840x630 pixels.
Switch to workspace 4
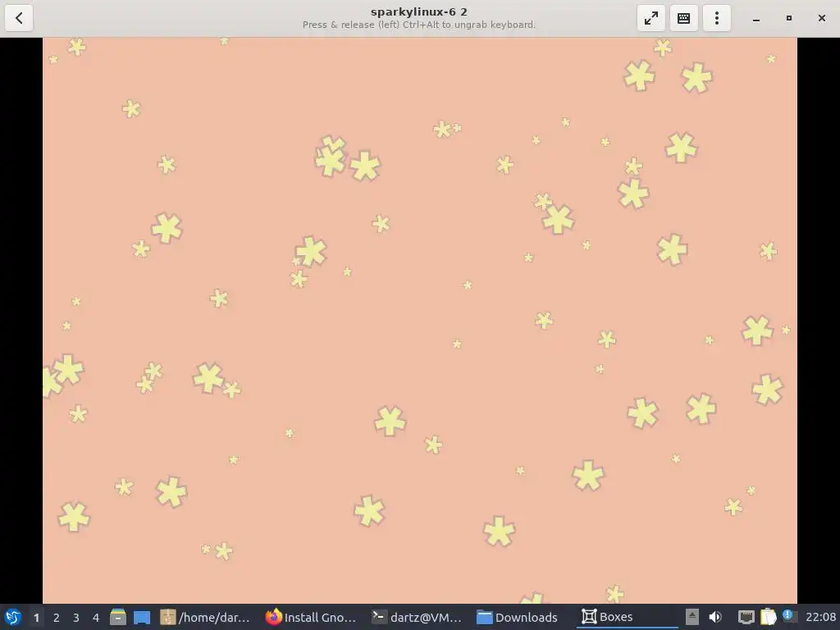click(x=96, y=618)
